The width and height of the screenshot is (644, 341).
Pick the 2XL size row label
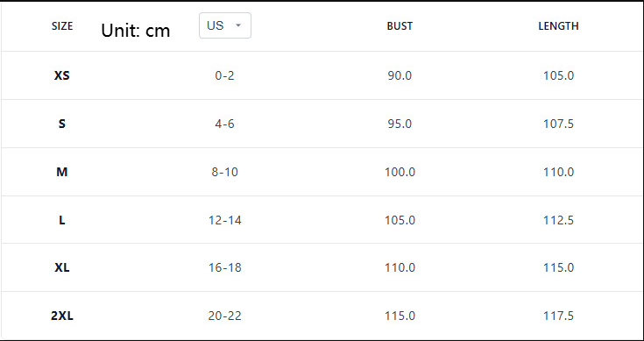pyautogui.click(x=62, y=316)
